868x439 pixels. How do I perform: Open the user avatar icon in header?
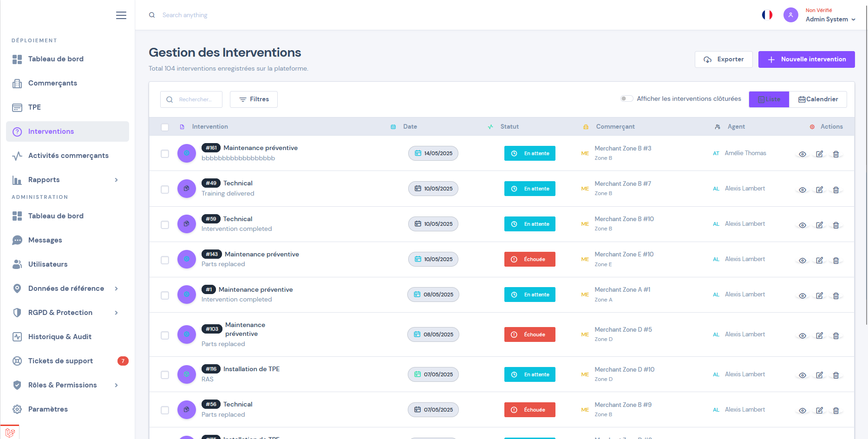coord(790,15)
